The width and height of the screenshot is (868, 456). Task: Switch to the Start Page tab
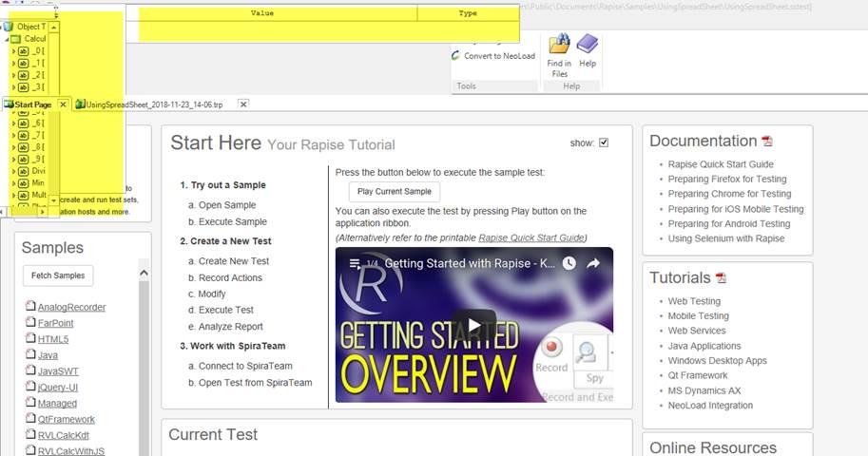pos(31,104)
